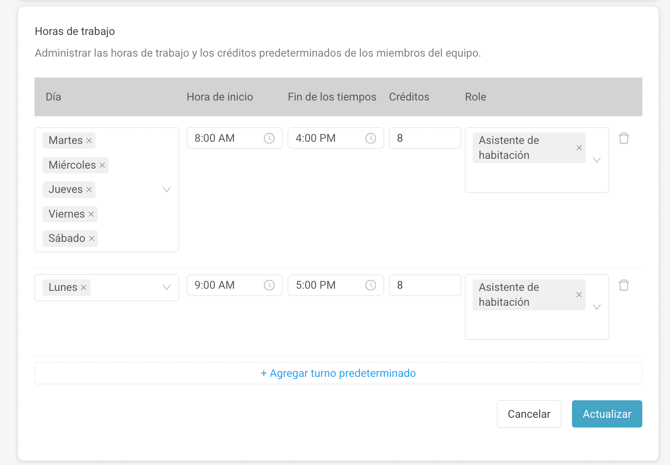This screenshot has height=465, width=670.
Task: Delete the first work shift row
Action: [x=624, y=139]
